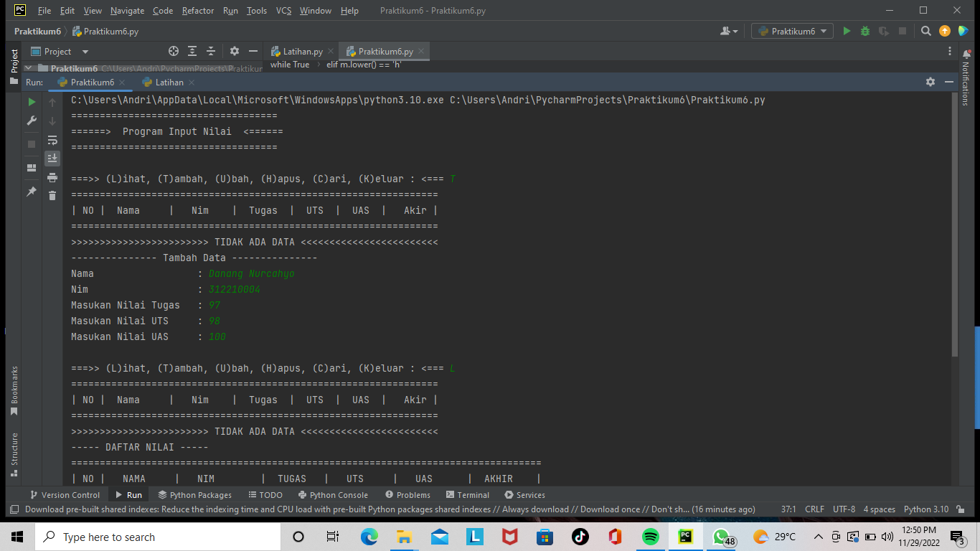Viewport: 980px width, 551px height.
Task: Collapse all nodes in the Project panel
Action: click(x=210, y=51)
